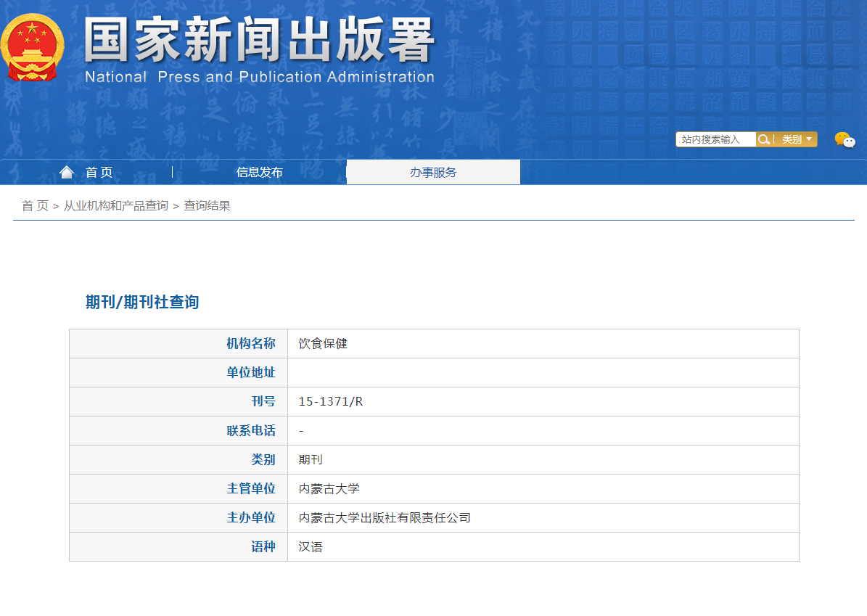The image size is (867, 616).
Task: Select 内蒙古大学出版社有限责任公司 sponsor text
Action: [385, 518]
